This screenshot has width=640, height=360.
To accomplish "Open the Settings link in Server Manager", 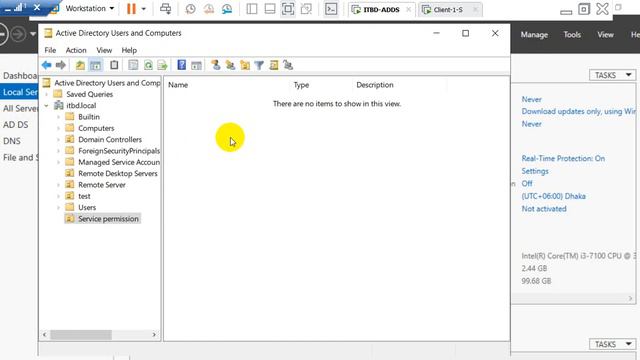I will [x=535, y=171].
